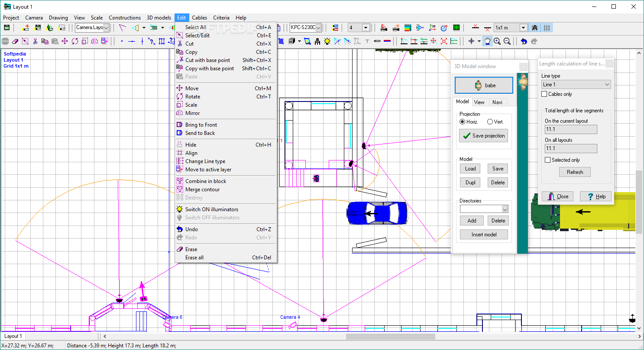Click the Rotate tool toolbar icon

[75, 41]
